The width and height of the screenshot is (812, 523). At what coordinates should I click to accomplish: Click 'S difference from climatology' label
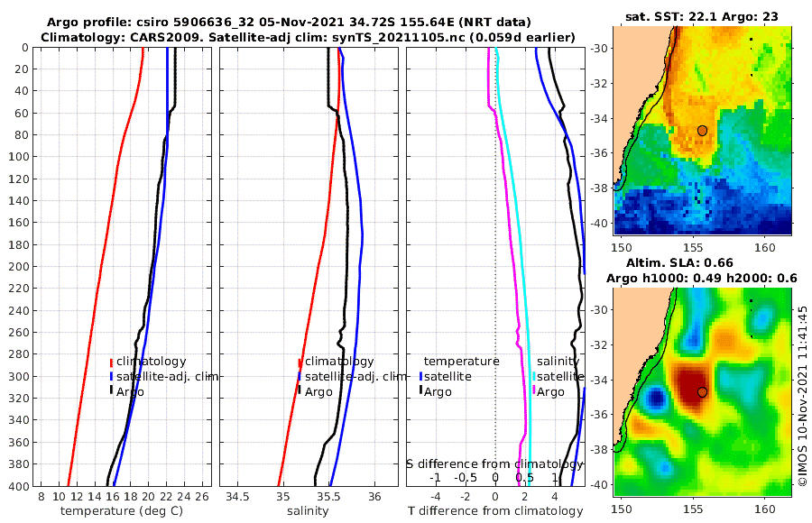point(494,463)
